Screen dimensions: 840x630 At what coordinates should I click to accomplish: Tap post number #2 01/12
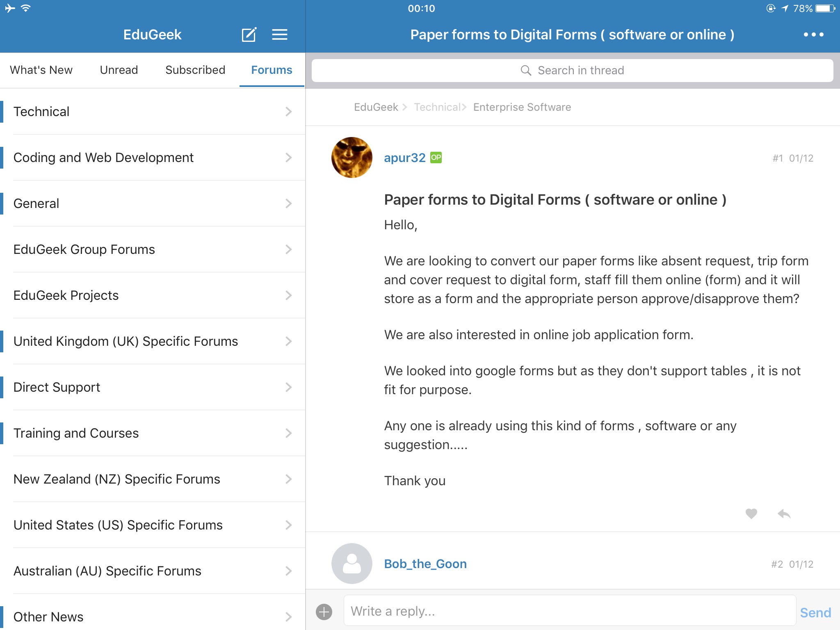pyautogui.click(x=792, y=564)
